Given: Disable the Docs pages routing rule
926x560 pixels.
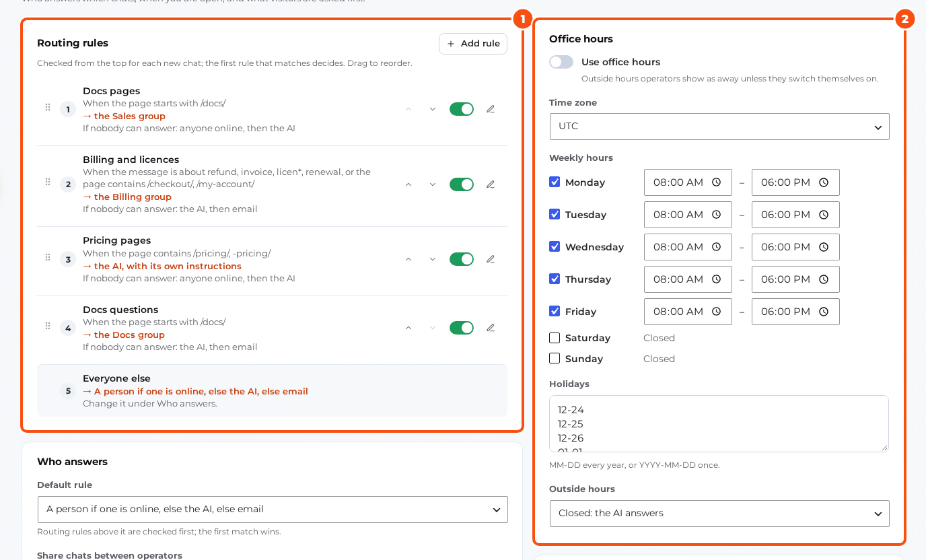Looking at the screenshot, I should coord(462,109).
